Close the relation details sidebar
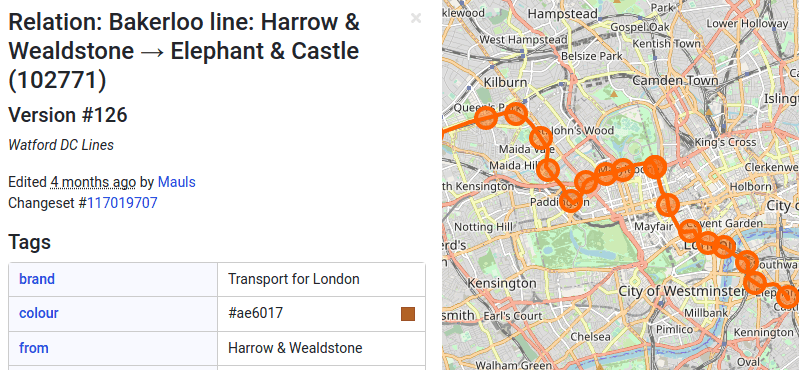Screen dimensions: 799x370 coord(416,18)
